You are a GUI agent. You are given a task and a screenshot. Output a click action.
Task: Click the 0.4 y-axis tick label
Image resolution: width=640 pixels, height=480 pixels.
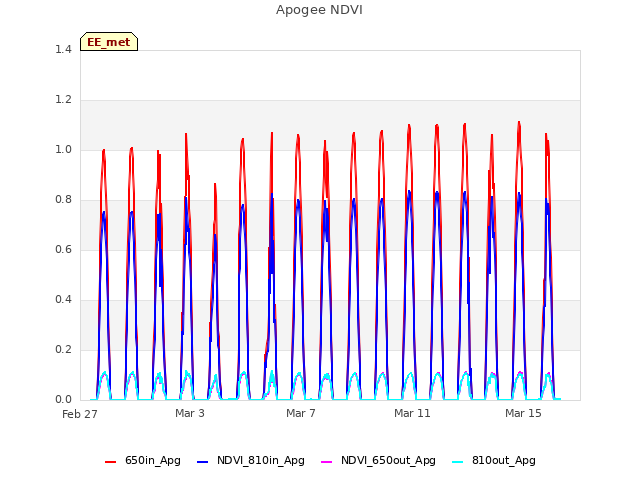pos(63,300)
